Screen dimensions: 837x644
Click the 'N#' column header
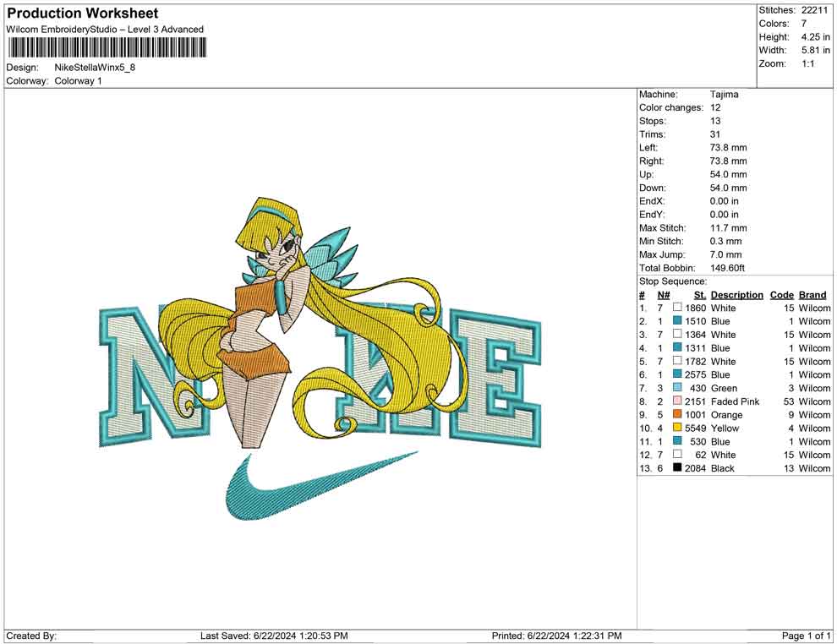click(x=663, y=294)
